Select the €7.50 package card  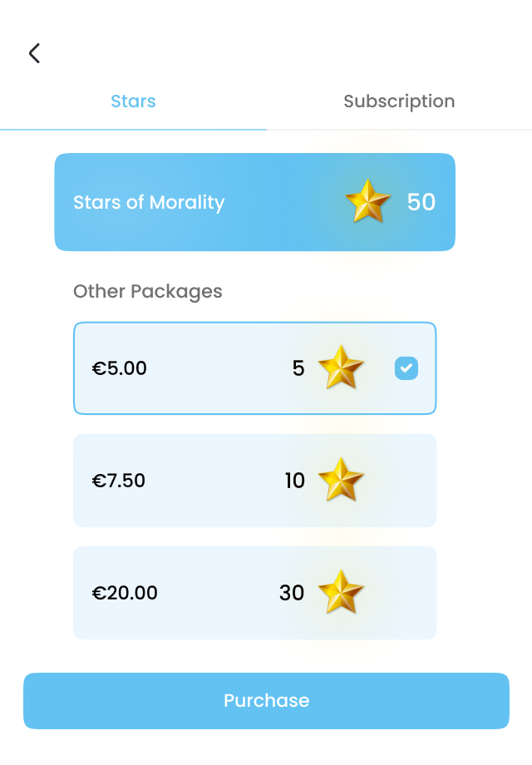click(x=254, y=481)
